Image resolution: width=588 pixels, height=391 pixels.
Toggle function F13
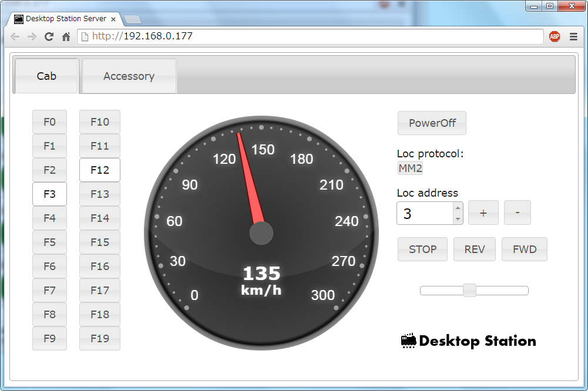100,194
